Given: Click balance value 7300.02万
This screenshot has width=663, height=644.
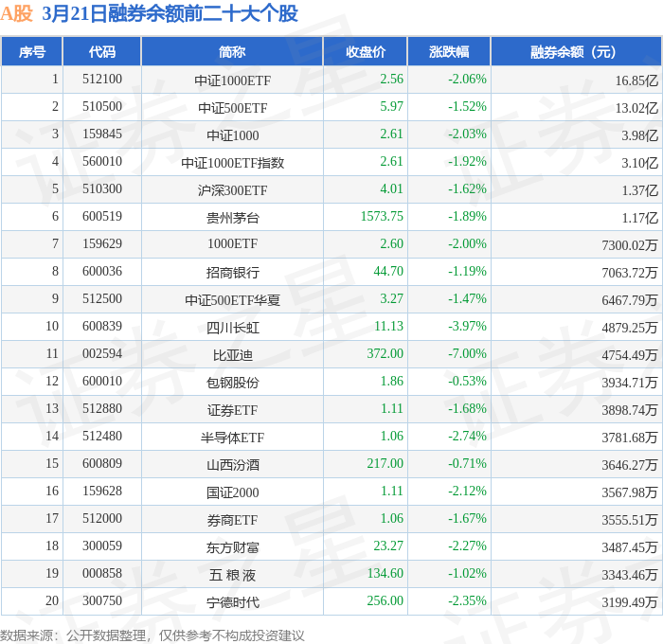Looking at the screenshot, I should (x=630, y=245).
